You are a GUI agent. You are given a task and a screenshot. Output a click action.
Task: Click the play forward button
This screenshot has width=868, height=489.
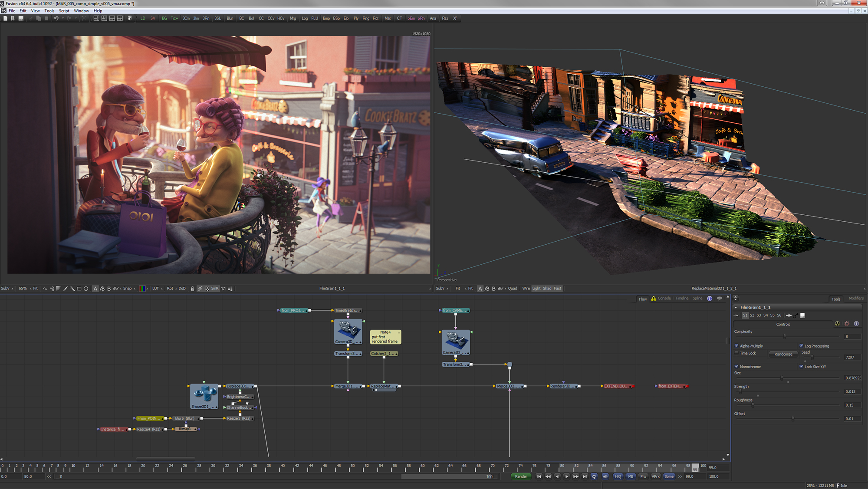click(x=566, y=476)
